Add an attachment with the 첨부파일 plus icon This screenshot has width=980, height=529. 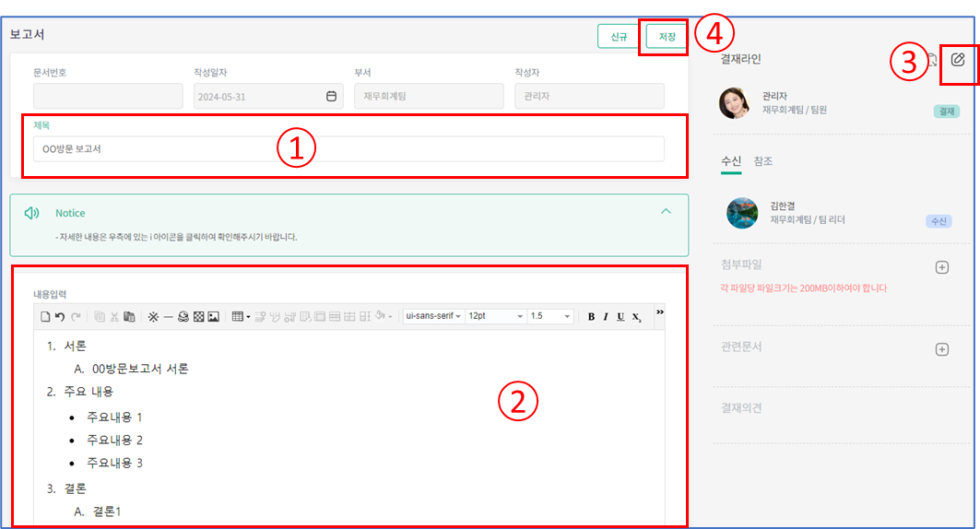pyautogui.click(x=941, y=267)
